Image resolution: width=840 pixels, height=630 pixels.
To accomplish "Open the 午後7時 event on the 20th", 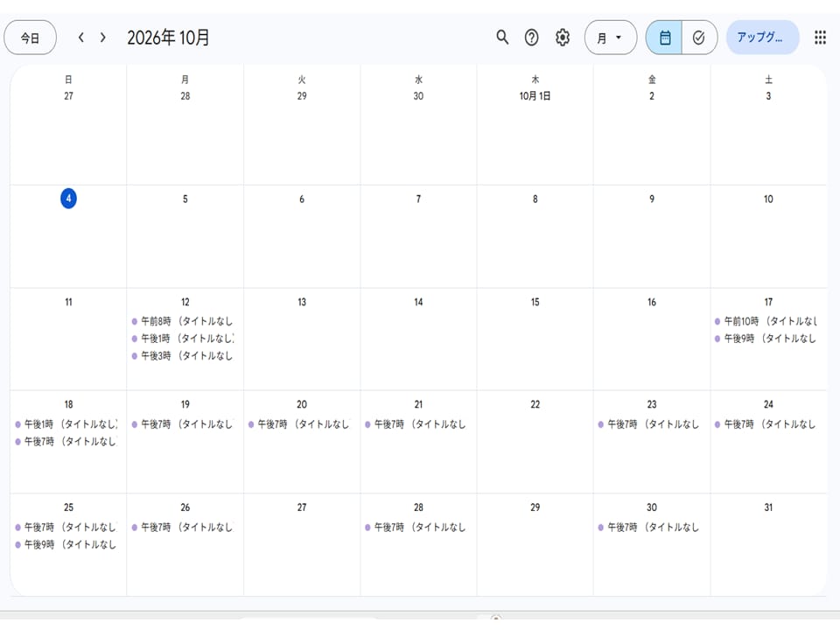I will (299, 424).
